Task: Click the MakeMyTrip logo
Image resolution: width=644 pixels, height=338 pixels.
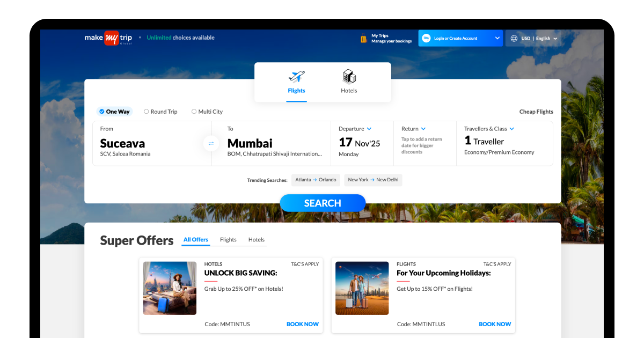Action: click(x=107, y=38)
